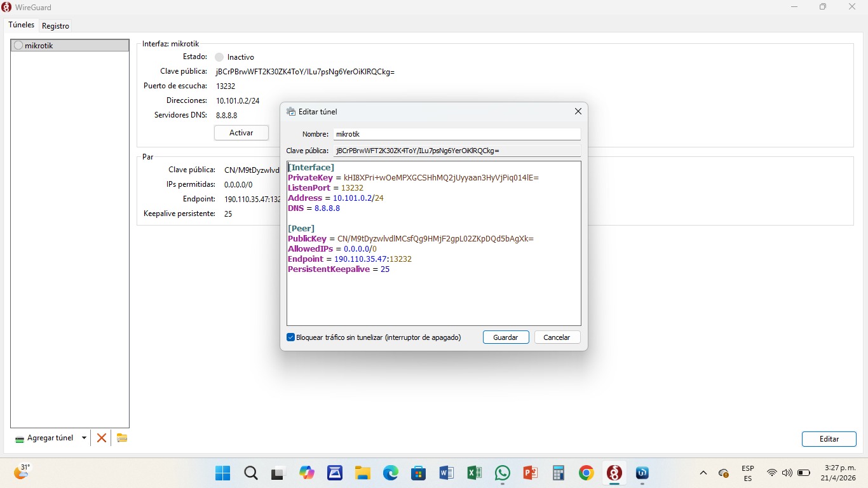Image resolution: width=868 pixels, height=488 pixels.
Task: Launch PowerPoint from the taskbar
Action: tap(531, 473)
